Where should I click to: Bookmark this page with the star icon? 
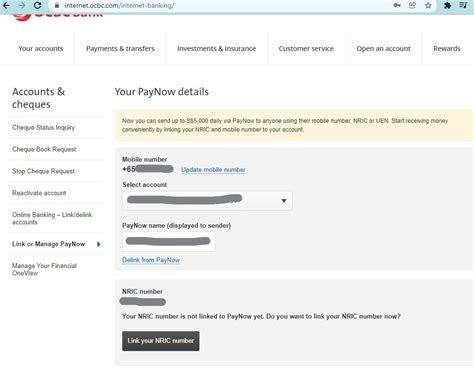click(x=428, y=5)
